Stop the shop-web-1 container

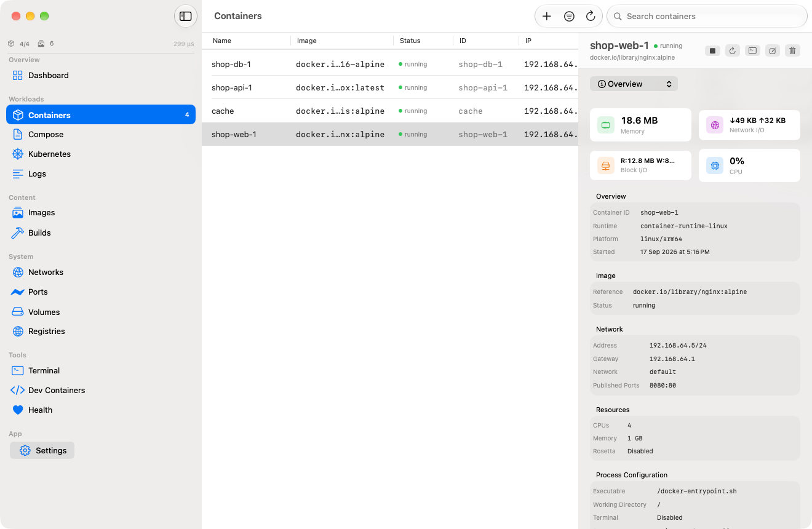[x=713, y=50]
